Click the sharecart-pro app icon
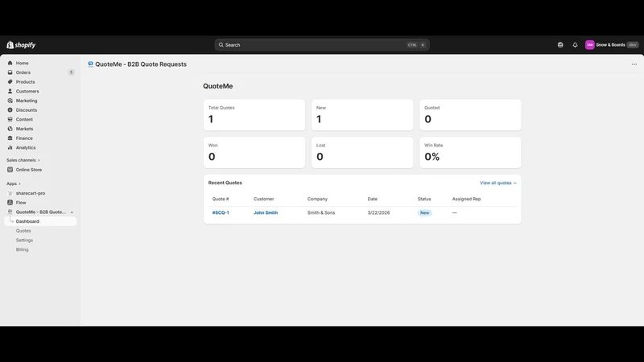The image size is (644, 362). click(10, 193)
